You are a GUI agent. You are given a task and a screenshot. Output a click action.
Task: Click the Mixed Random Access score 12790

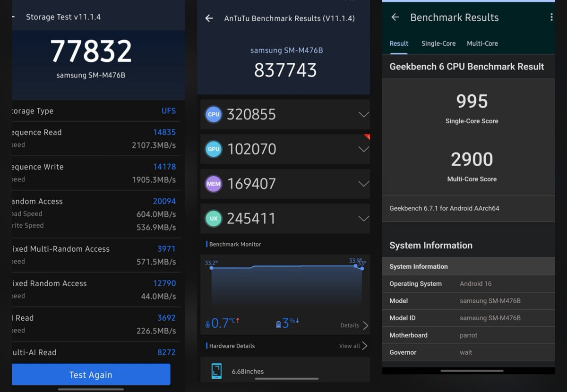tap(164, 283)
